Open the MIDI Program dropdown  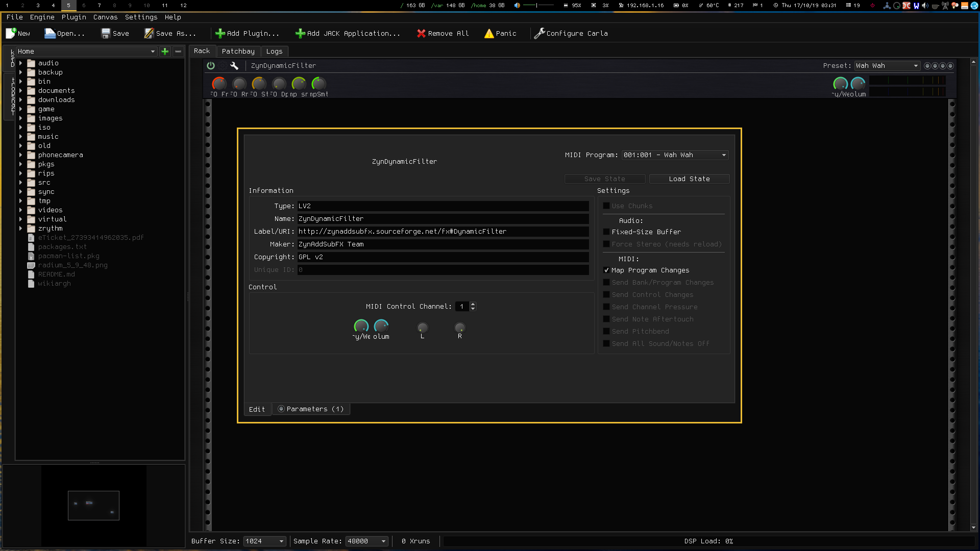[675, 155]
